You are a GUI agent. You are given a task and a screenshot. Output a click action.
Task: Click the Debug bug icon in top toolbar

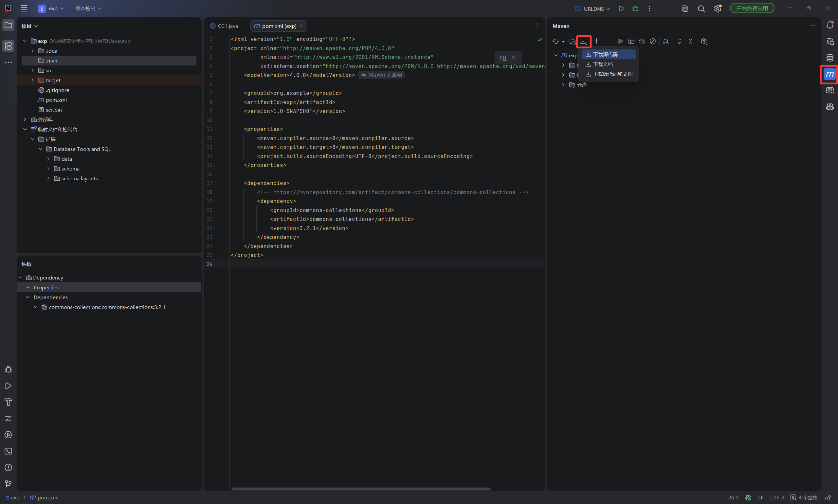[635, 9]
